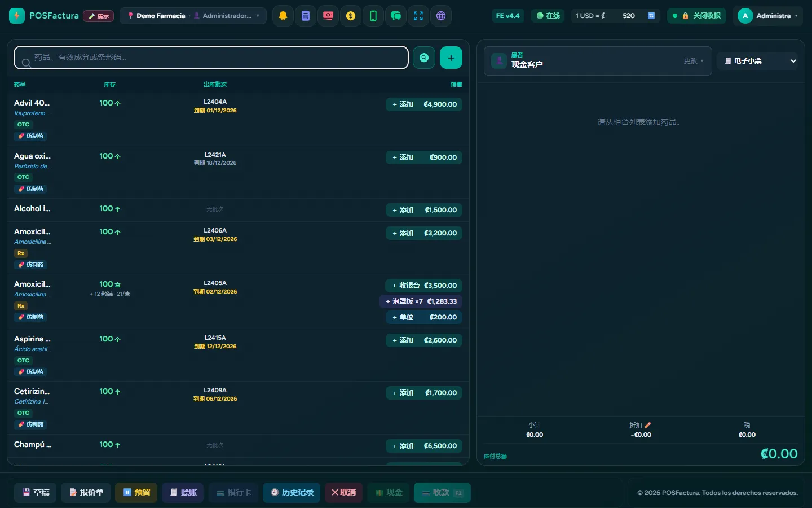Expand the Administra user menu
The width and height of the screenshot is (812, 508).
(768, 16)
